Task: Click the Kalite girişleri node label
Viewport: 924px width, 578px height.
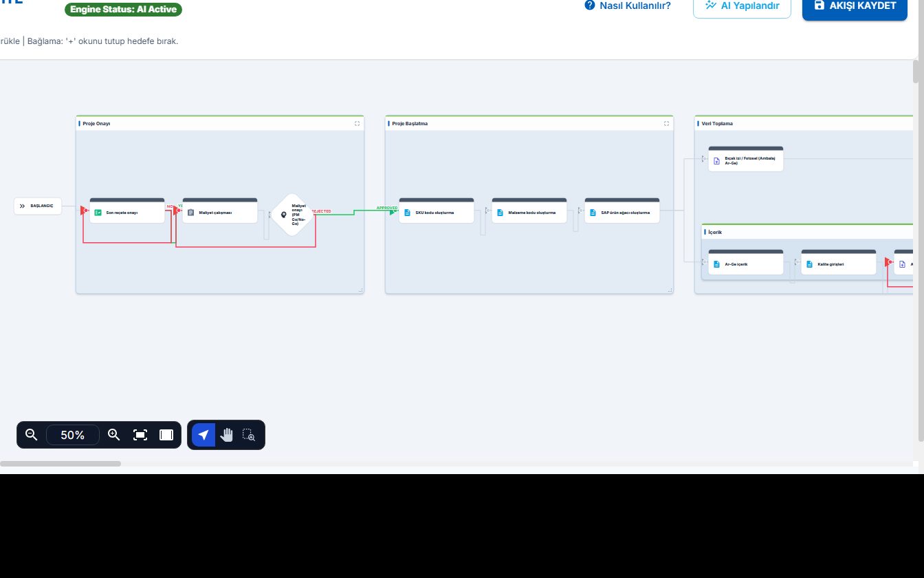Action: pos(830,264)
